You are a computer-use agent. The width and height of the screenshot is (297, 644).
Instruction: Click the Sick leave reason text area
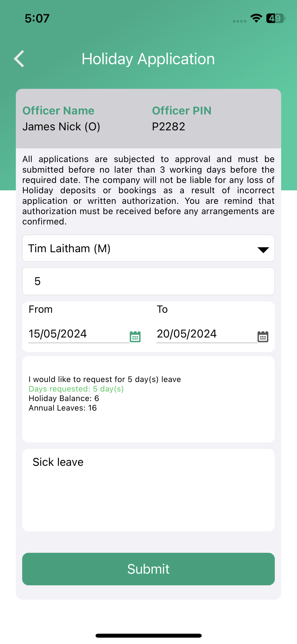148,490
